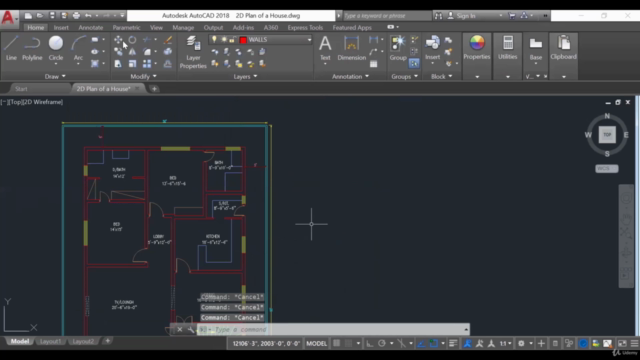This screenshot has width=640, height=360.
Task: Open the Circle tool dropdown arrow
Action: [56, 64]
